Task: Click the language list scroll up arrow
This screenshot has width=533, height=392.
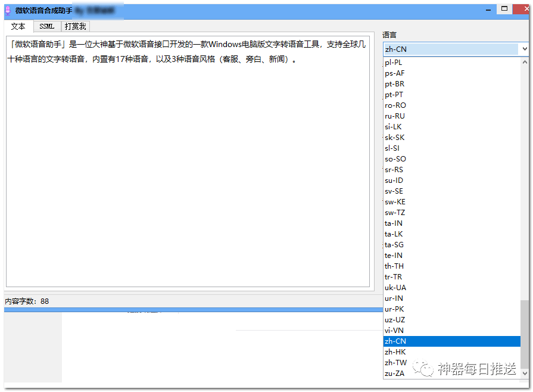Action: pos(525,62)
